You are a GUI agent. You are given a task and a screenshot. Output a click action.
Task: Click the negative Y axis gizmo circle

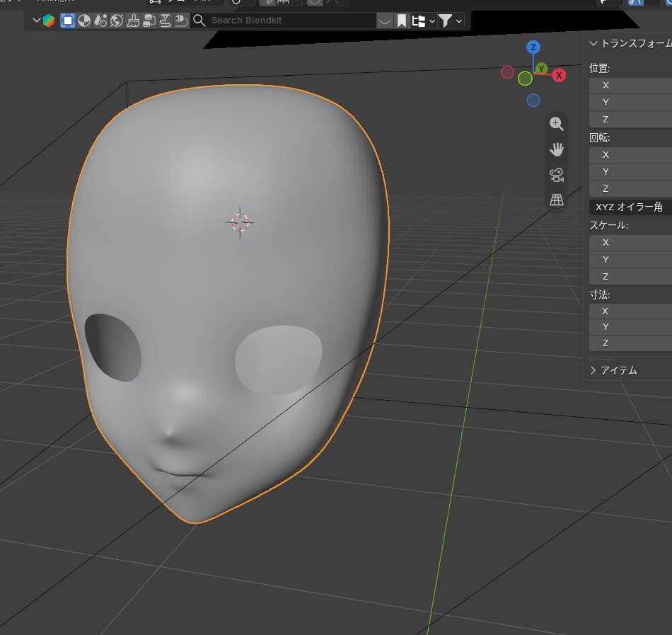pos(525,79)
